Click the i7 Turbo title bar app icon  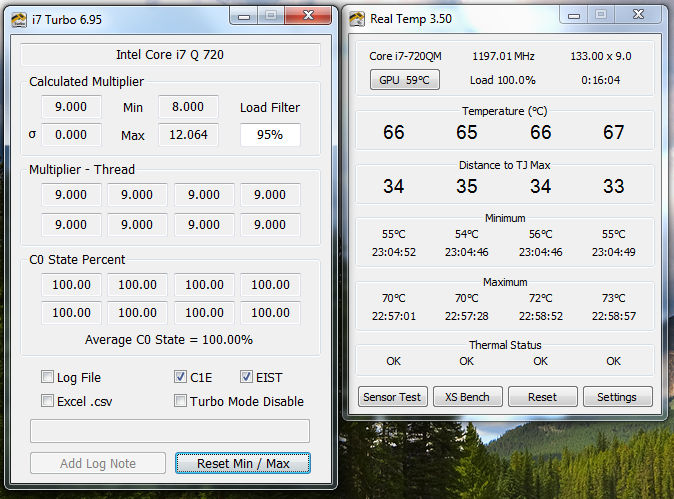pyautogui.click(x=18, y=20)
